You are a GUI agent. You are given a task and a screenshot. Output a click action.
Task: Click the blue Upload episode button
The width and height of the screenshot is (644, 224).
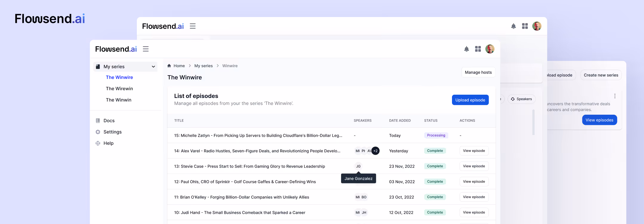click(470, 100)
